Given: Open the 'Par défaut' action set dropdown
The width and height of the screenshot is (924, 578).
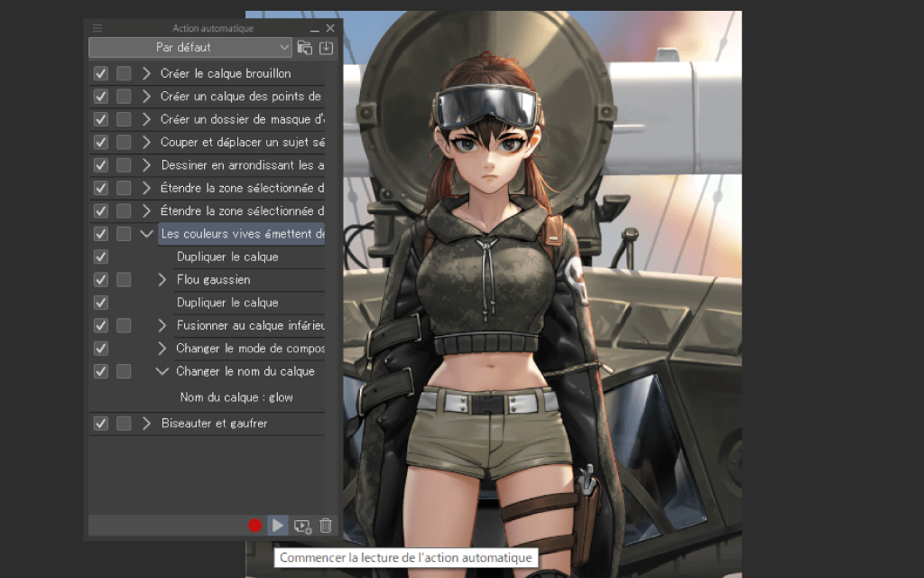Looking at the screenshot, I should click(x=190, y=47).
